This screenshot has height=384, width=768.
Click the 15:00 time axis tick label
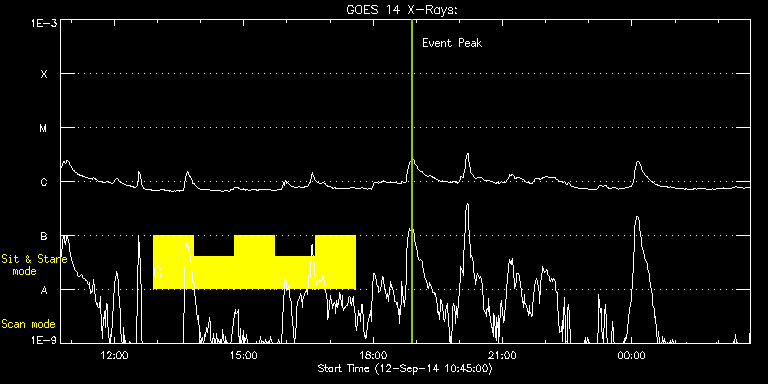(x=243, y=355)
